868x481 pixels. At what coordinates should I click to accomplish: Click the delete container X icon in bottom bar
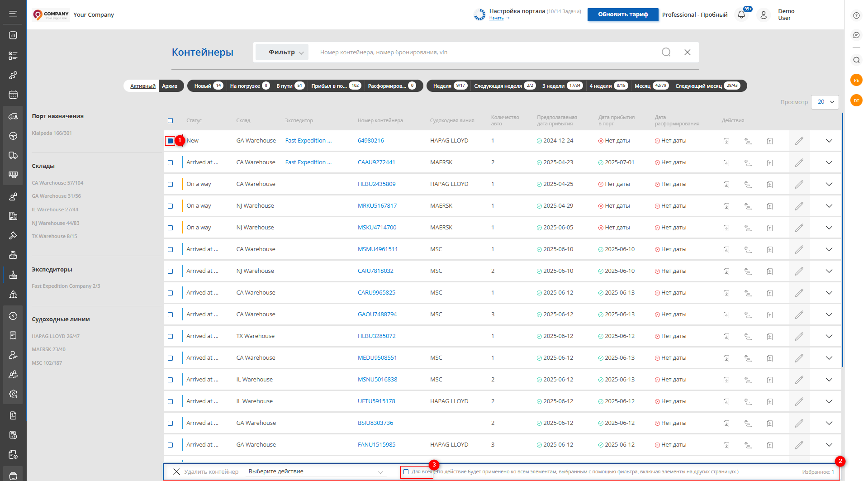176,471
